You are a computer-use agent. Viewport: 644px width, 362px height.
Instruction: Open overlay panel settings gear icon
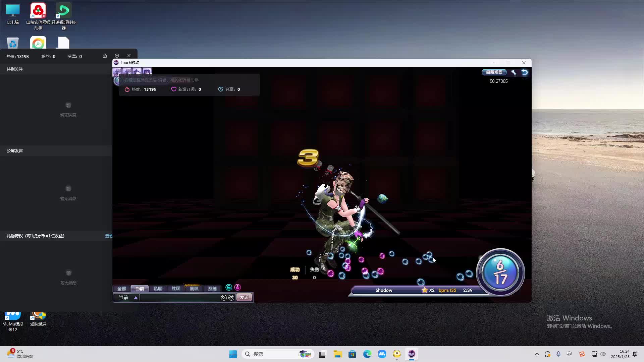(117, 56)
